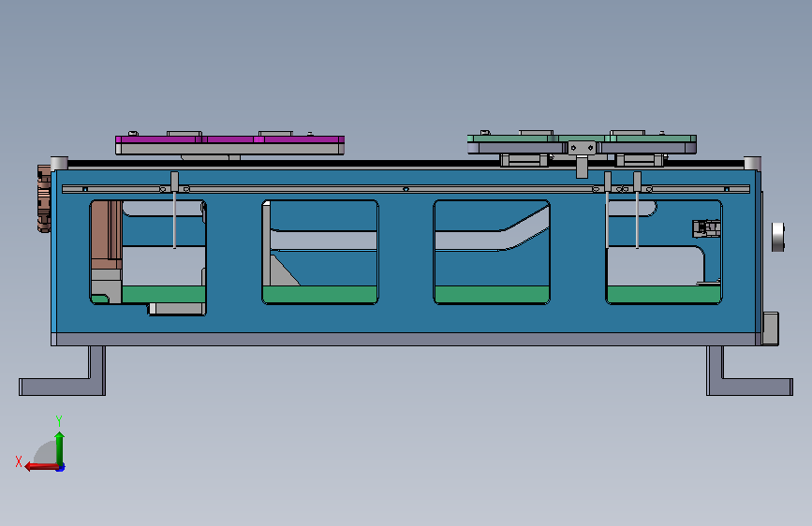812x526 pixels.
Task: Select the top-right cylindrical corner post
Action: click(752, 163)
